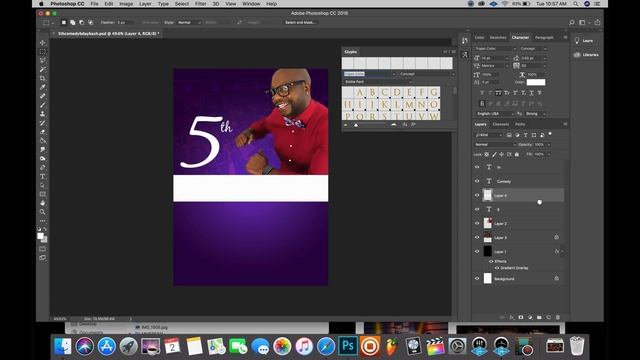640x360 pixels.
Task: Open Finder from the Dock
Action: click(62, 346)
